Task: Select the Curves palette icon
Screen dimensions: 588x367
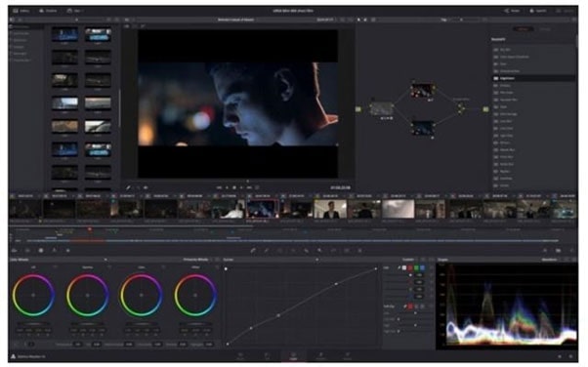Action: (x=253, y=250)
